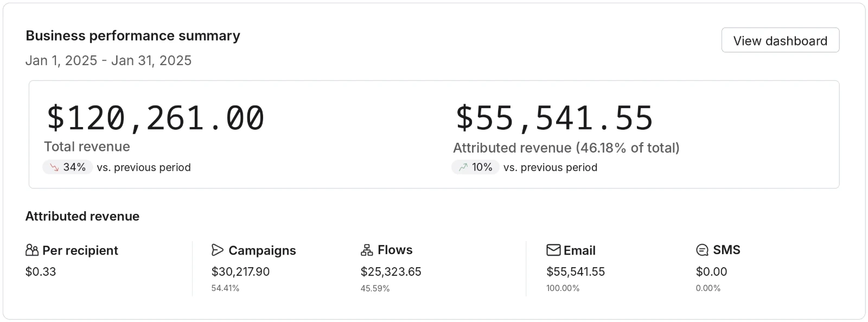Click the Email label
Viewport: 868px width, 322px height.
coord(579,250)
